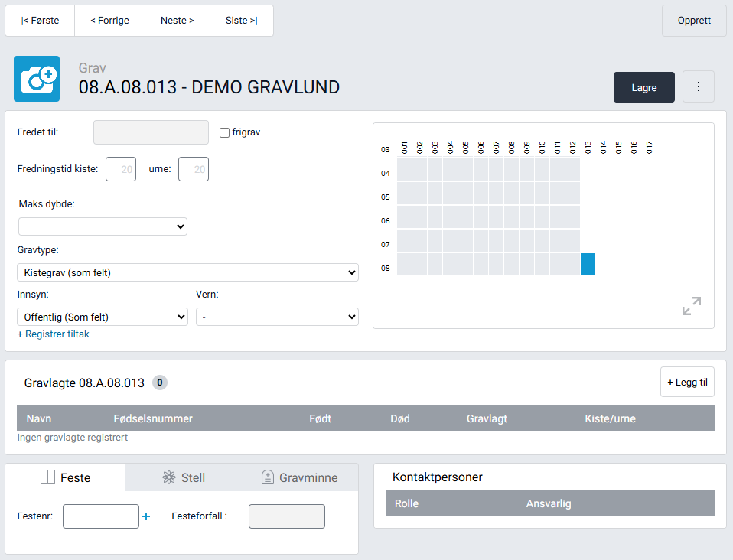Screen dimensions: 733x560
Task: Open the Vern dropdown
Action: [277, 317]
